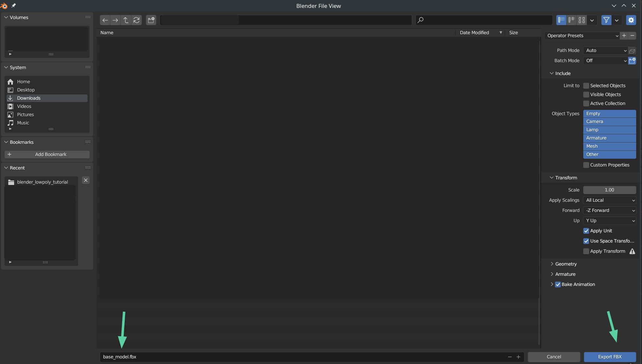Expand the Armature section
This screenshot has width=642, height=364.
(x=552, y=274)
